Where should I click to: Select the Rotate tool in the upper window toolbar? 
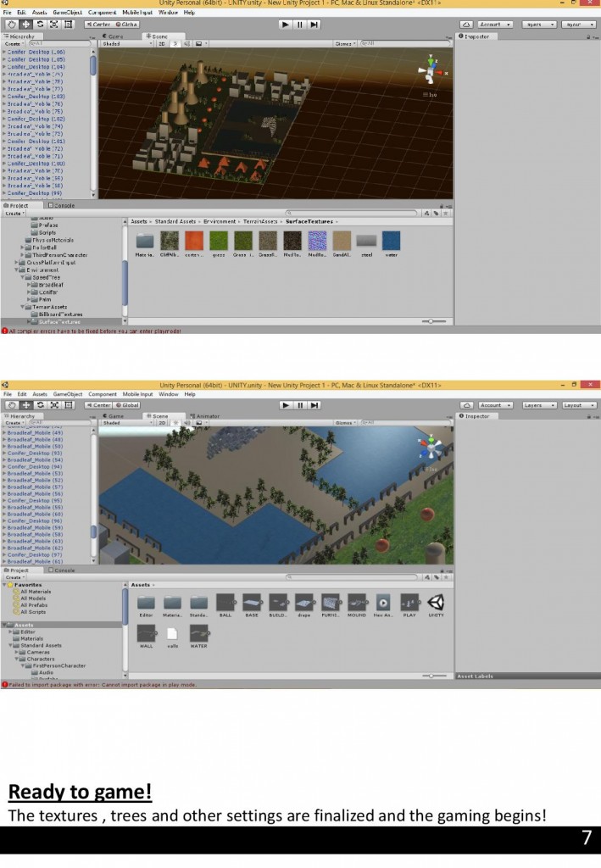(40, 25)
